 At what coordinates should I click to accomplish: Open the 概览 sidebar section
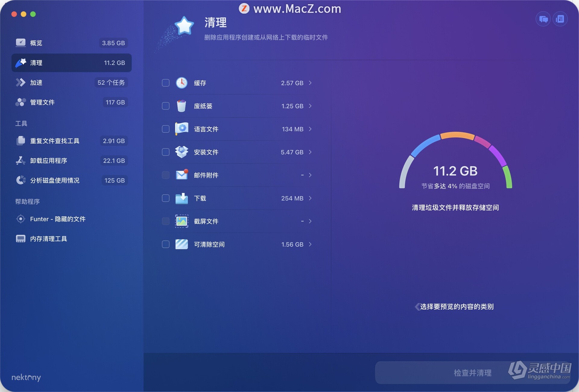[x=71, y=43]
